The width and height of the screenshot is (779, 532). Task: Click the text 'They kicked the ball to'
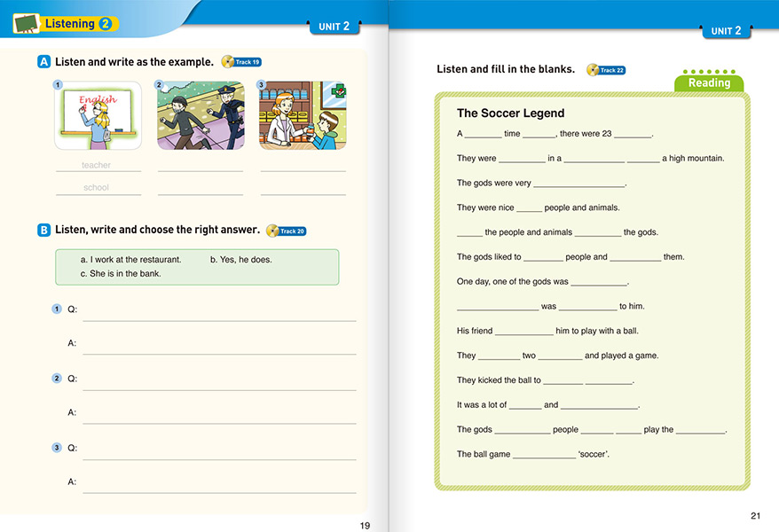point(499,380)
